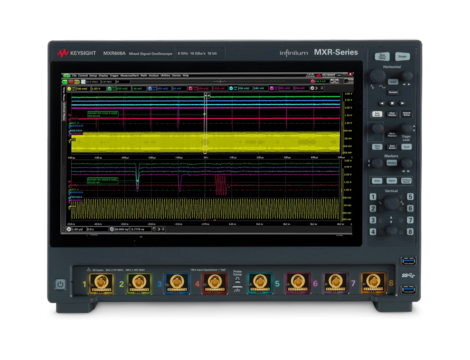Select the channel 6 magenta BNC input connector

[x=298, y=283]
